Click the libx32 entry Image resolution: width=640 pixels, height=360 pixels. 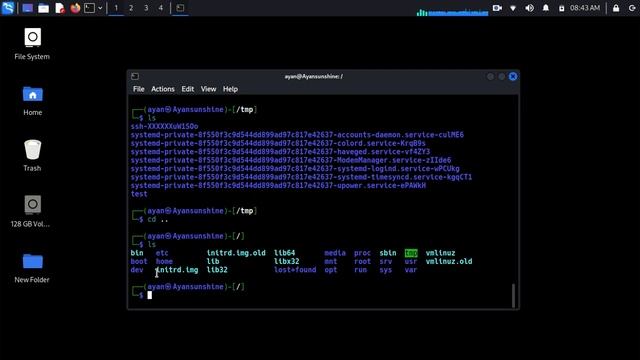[287, 261]
